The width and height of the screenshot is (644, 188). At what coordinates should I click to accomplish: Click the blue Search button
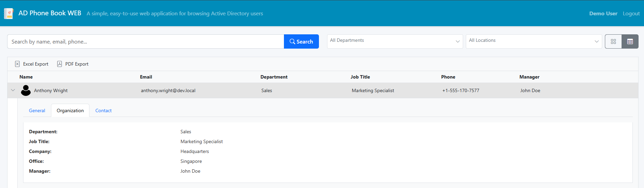[x=301, y=41]
